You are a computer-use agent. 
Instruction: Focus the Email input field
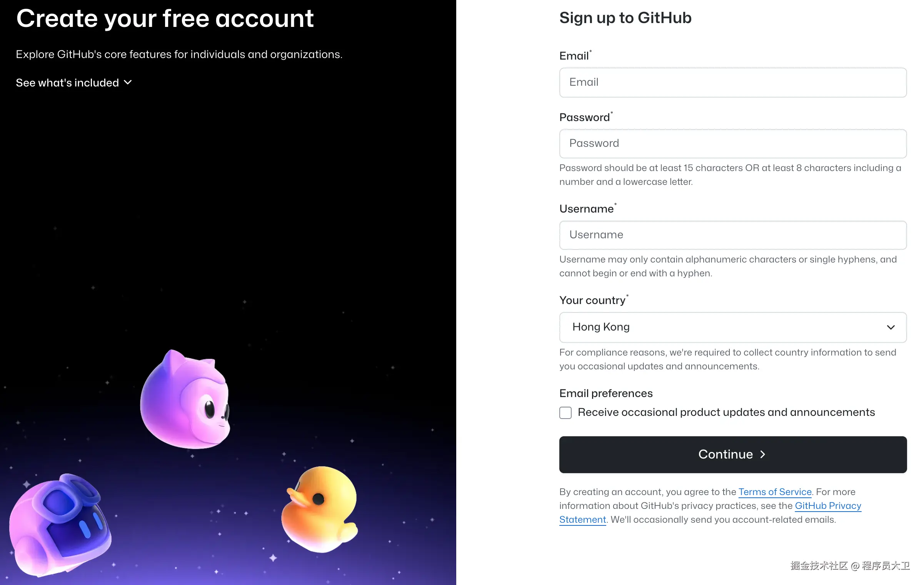(x=732, y=83)
